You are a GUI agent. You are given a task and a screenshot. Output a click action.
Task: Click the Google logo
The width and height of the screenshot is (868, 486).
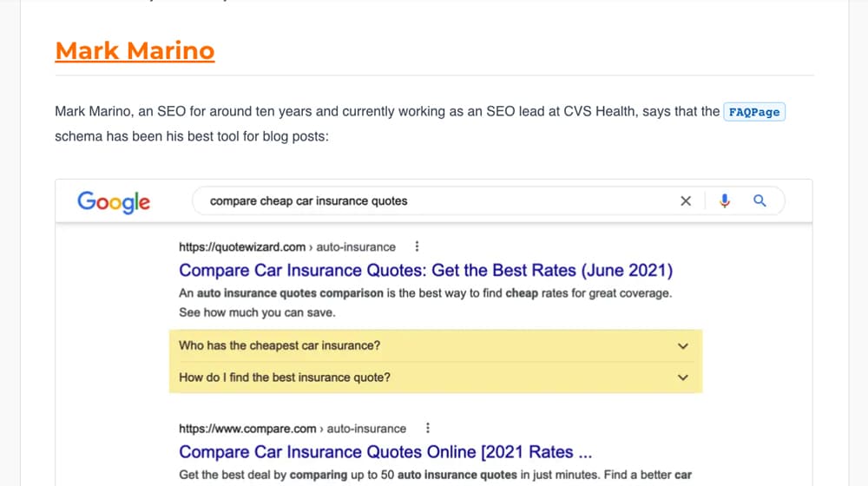point(114,202)
